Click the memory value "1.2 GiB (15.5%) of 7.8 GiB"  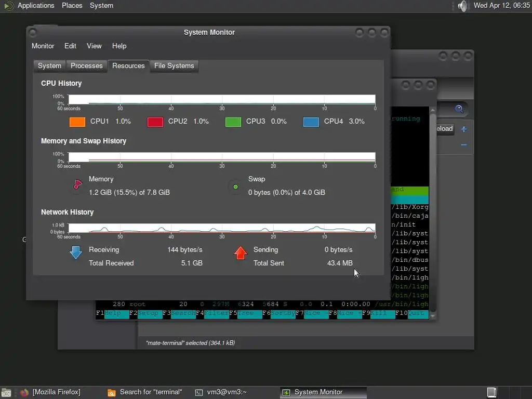(129, 192)
